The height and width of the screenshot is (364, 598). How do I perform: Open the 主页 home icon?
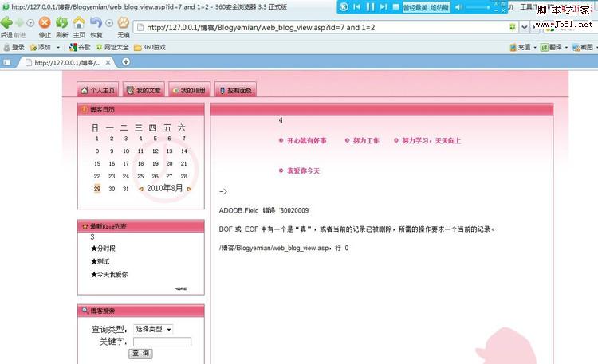click(x=79, y=23)
